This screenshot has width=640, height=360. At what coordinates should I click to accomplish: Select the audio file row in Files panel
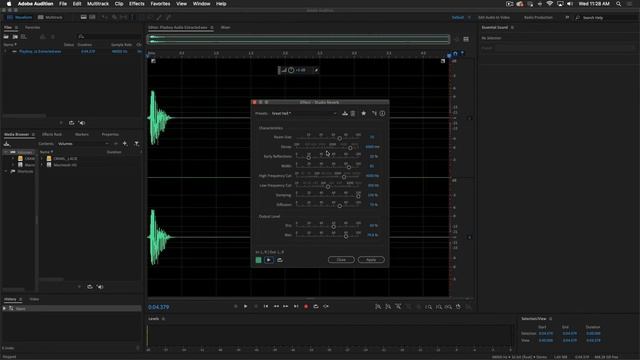click(x=72, y=51)
